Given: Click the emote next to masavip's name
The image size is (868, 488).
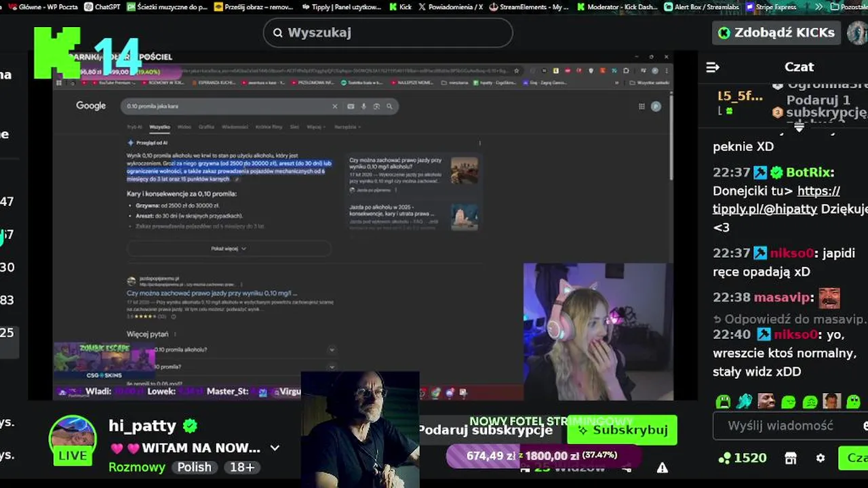Looking at the screenshot, I should point(829,298).
